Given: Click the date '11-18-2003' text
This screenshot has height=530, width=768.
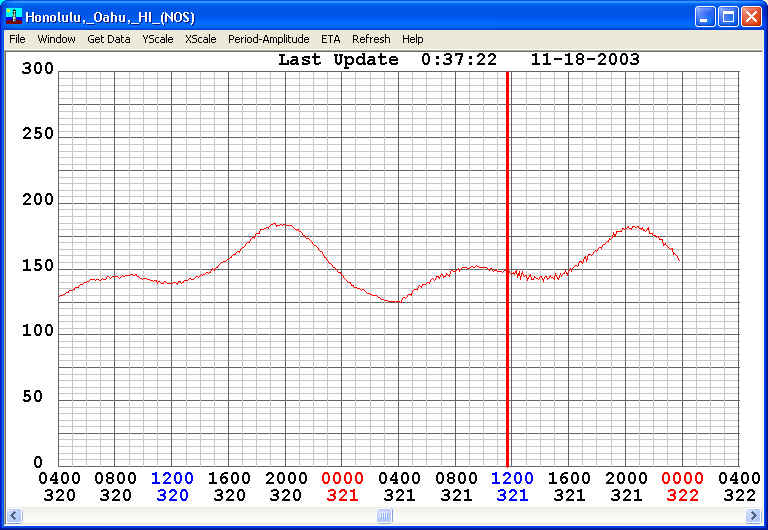Looking at the screenshot, I should (585, 60).
